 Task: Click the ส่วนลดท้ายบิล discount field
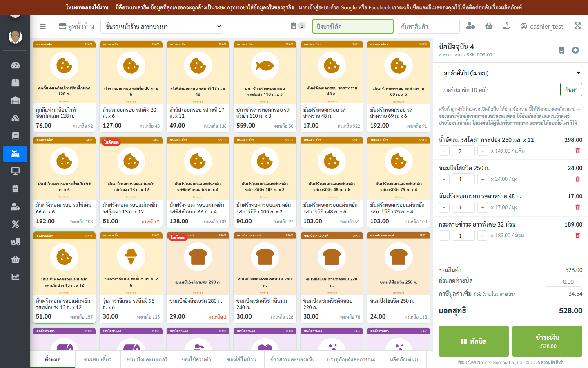(564, 282)
